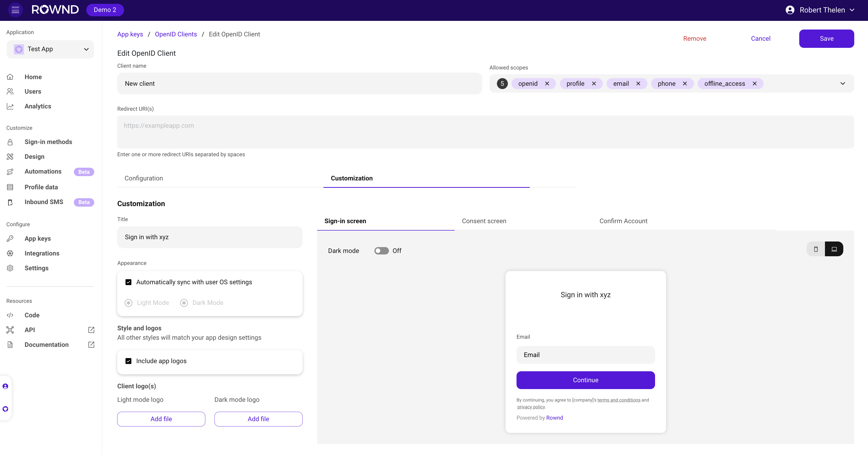Remove the openid scope chip
Image resolution: width=868 pixels, height=455 pixels.
point(547,83)
